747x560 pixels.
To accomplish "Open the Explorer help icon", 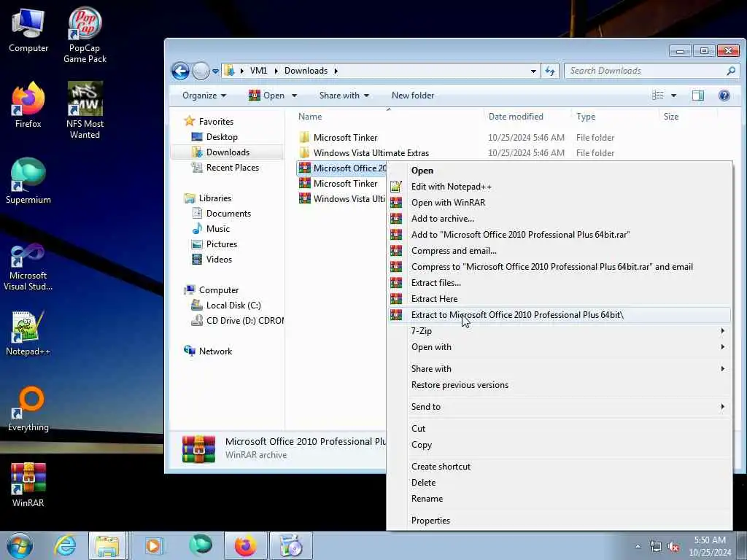I will click(x=724, y=96).
